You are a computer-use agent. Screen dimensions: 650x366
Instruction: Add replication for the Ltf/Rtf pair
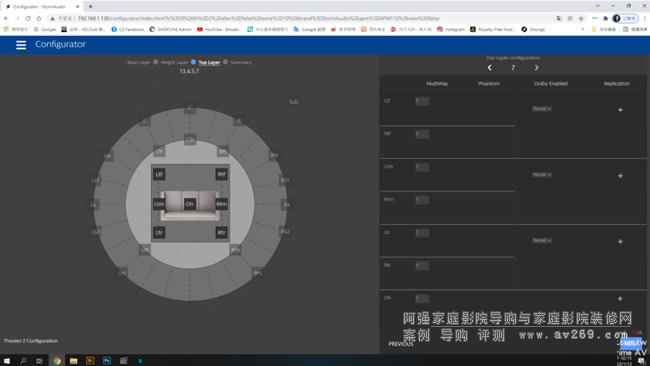tap(620, 110)
